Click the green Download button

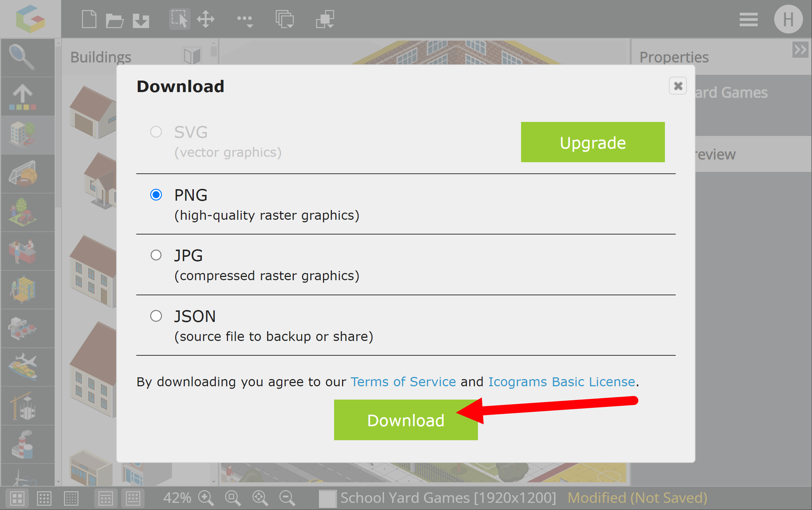click(406, 420)
